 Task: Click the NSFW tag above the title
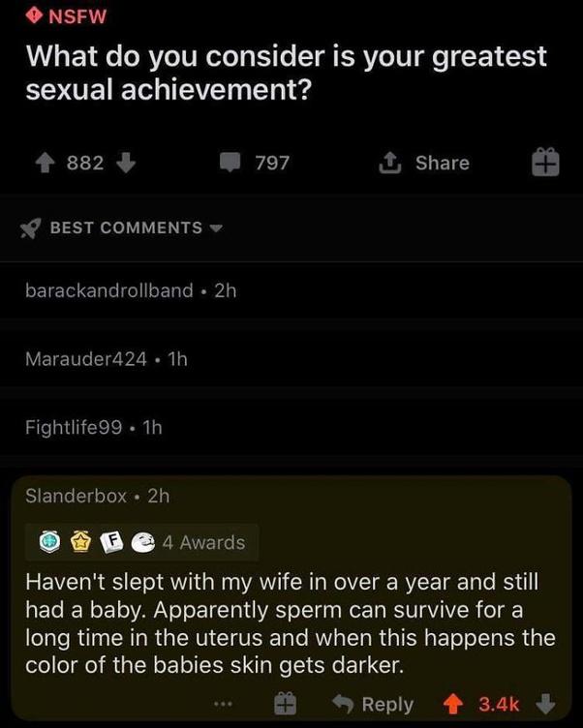(x=67, y=15)
